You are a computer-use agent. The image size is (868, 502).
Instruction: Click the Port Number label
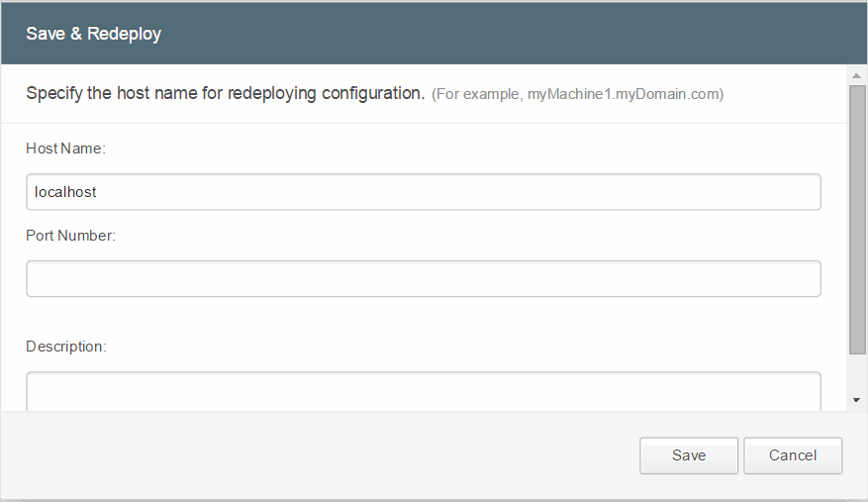pyautogui.click(x=71, y=236)
